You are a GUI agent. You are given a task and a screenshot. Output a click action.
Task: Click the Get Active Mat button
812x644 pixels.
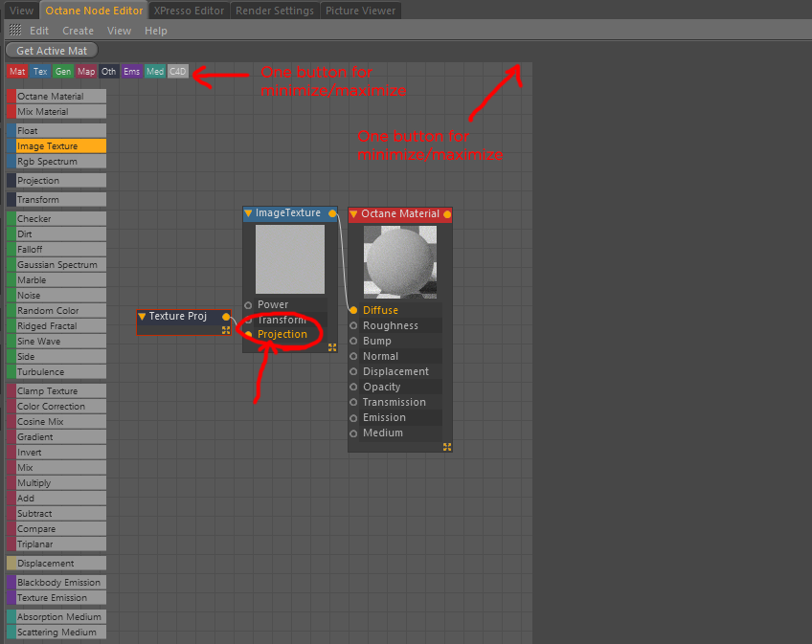coord(52,51)
